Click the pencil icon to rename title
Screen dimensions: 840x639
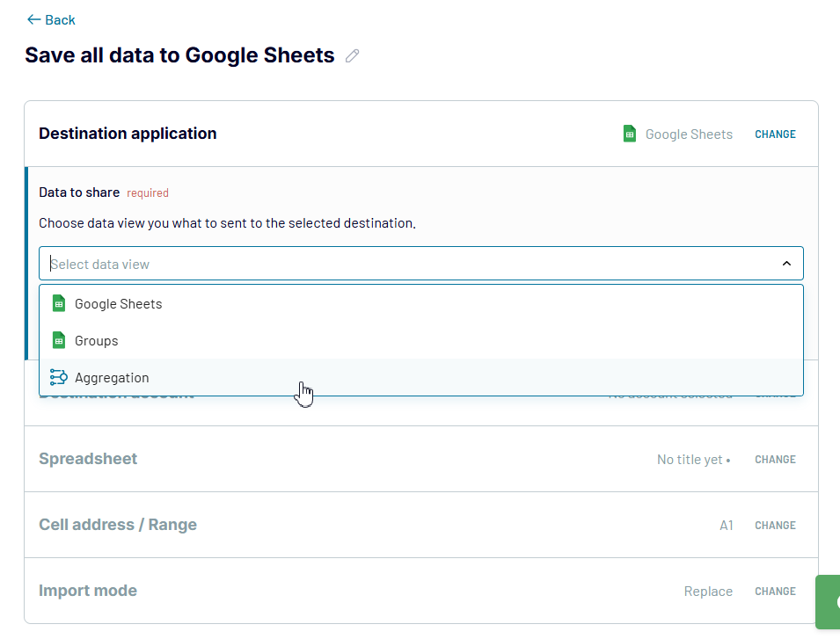click(353, 56)
